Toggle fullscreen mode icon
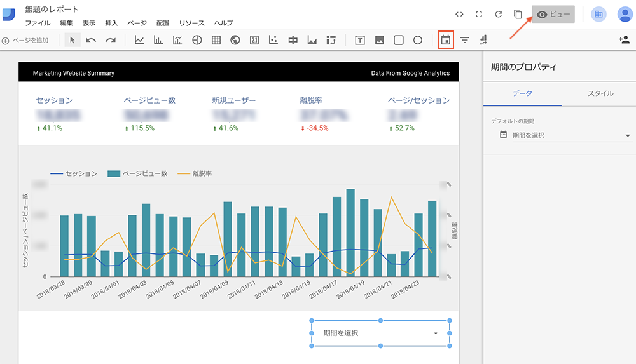This screenshot has width=636, height=364. click(x=479, y=14)
